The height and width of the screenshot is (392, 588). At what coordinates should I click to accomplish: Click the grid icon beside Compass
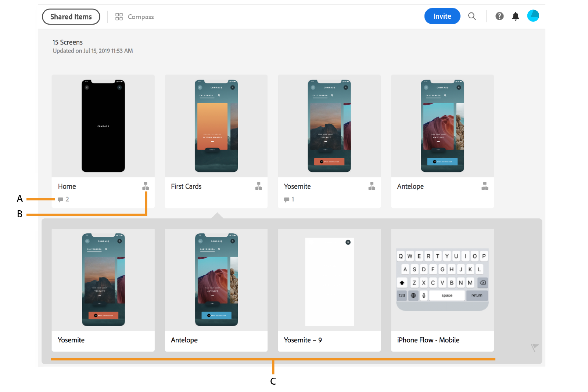[x=119, y=17]
